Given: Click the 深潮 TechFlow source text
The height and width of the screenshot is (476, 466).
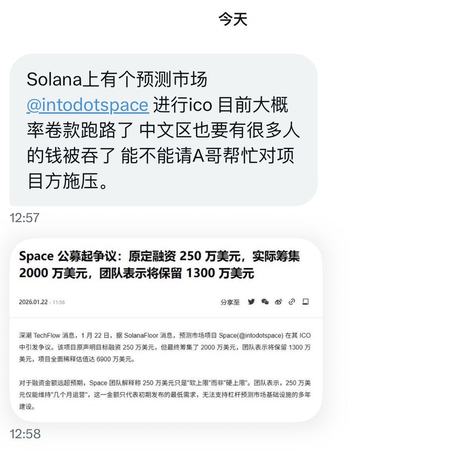Looking at the screenshot, I should [x=40, y=336].
